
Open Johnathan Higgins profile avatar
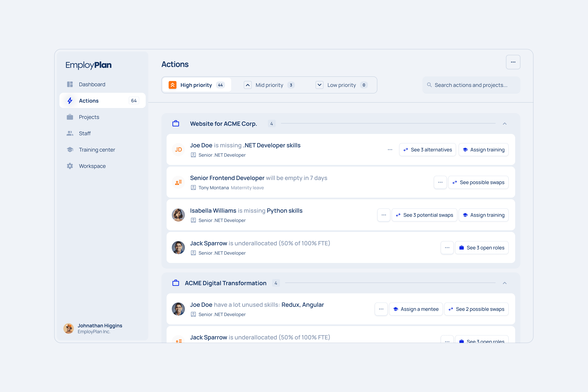point(68,328)
